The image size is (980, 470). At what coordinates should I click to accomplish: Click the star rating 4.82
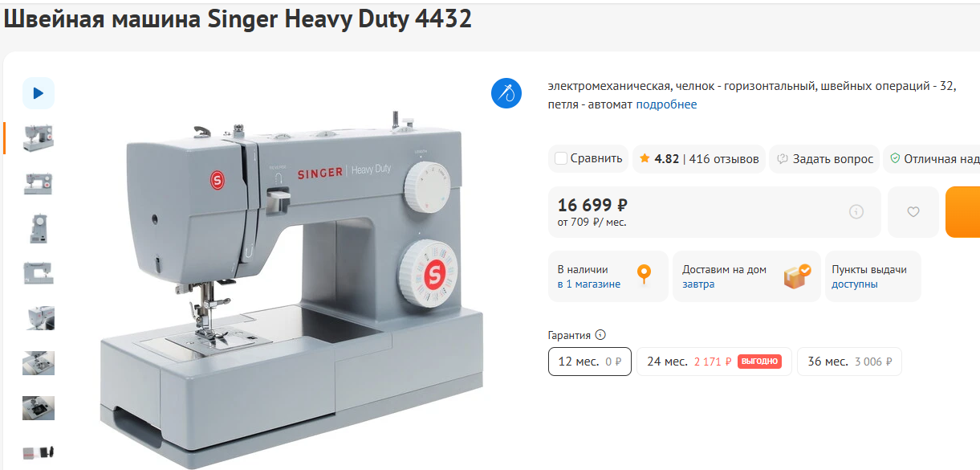[x=659, y=159]
